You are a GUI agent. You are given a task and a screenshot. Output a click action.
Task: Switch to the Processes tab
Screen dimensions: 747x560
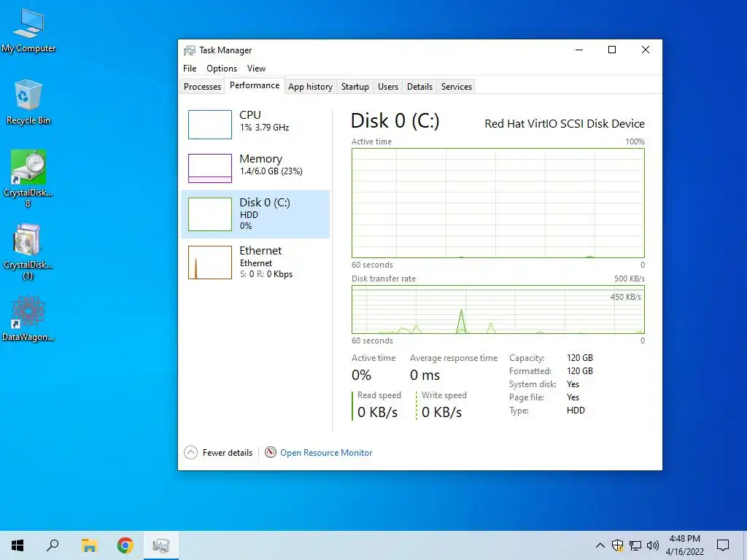pyautogui.click(x=203, y=87)
